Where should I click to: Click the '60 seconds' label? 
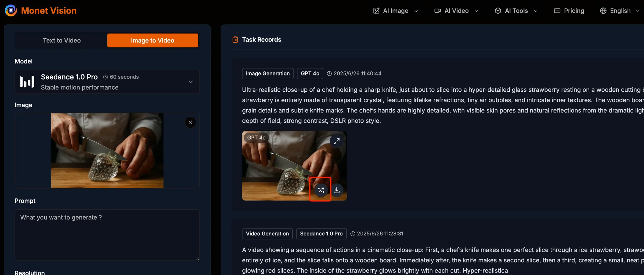coord(124,77)
